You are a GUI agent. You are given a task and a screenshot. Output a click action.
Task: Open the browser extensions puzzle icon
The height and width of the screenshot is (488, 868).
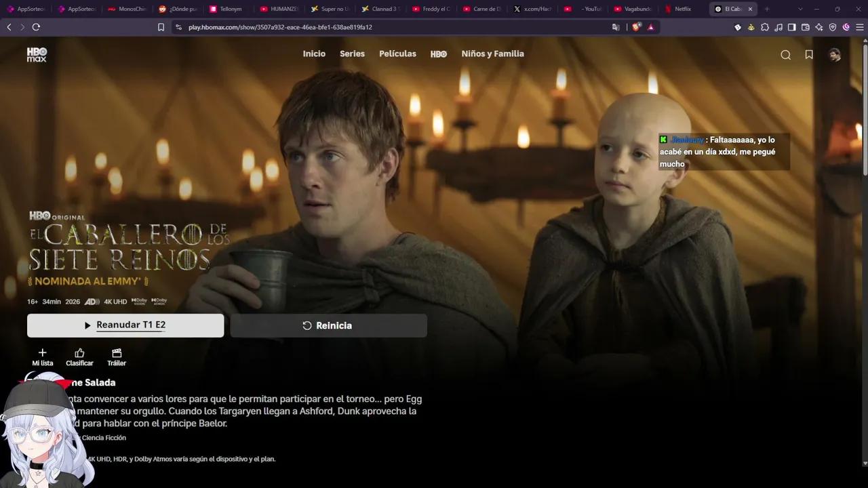point(765,27)
